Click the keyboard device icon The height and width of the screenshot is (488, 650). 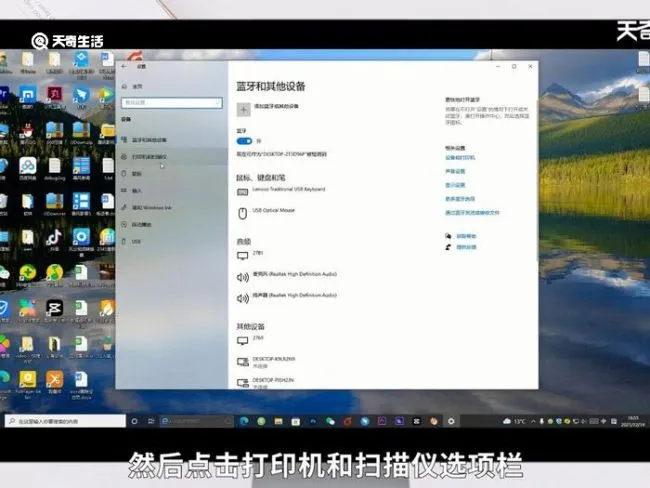[243, 192]
